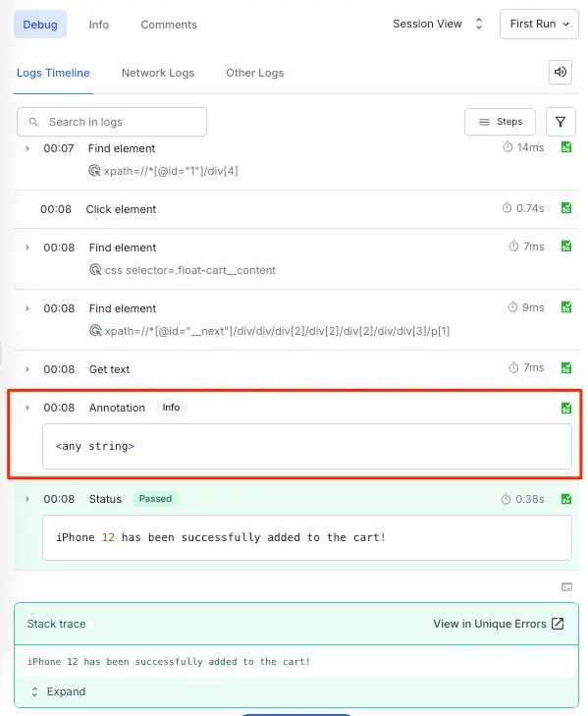Open the log filter funnel icon
The height and width of the screenshot is (716, 588).
pos(561,122)
